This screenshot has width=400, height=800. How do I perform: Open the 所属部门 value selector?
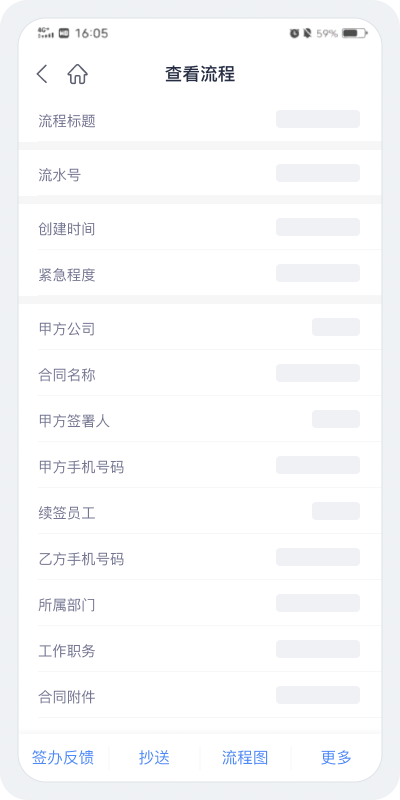[x=318, y=603]
